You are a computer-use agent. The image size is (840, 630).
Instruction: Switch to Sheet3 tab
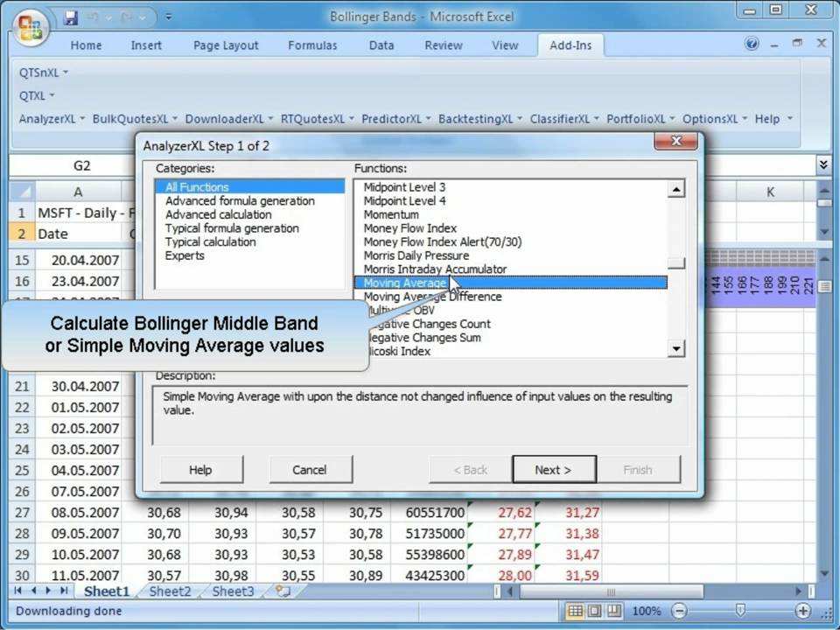pyautogui.click(x=233, y=591)
